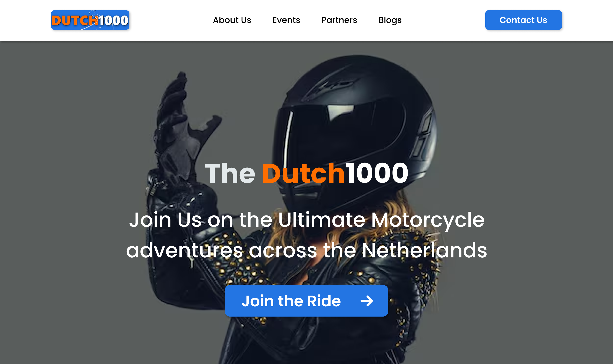Click the Join the Ride button label
613x364 pixels.
tap(291, 301)
